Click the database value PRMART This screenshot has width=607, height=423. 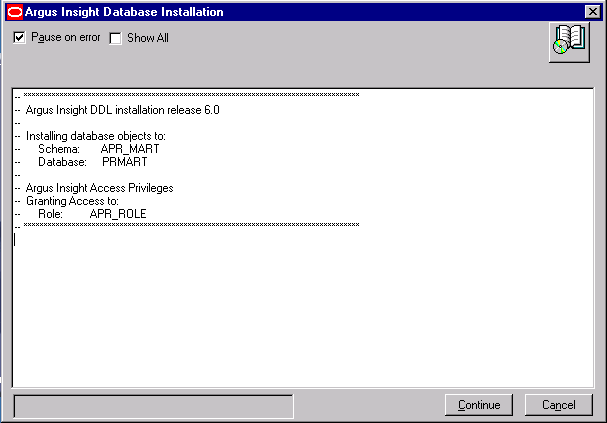point(124,162)
